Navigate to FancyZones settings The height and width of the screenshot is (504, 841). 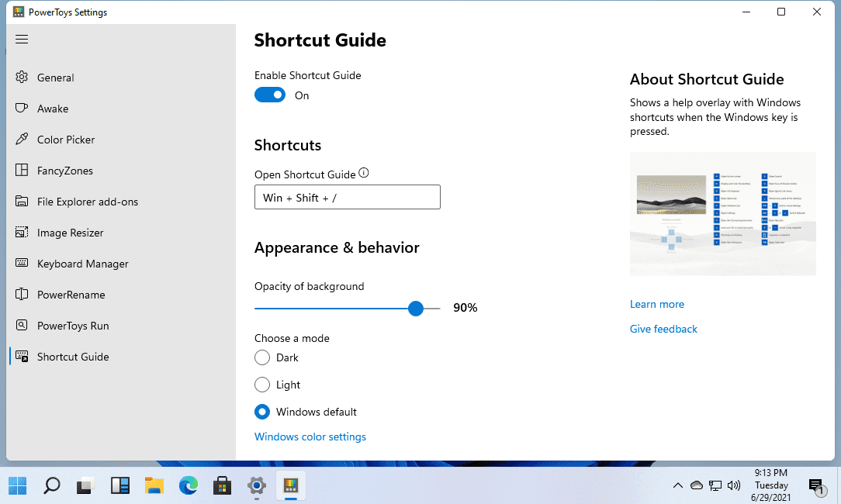(x=123, y=171)
